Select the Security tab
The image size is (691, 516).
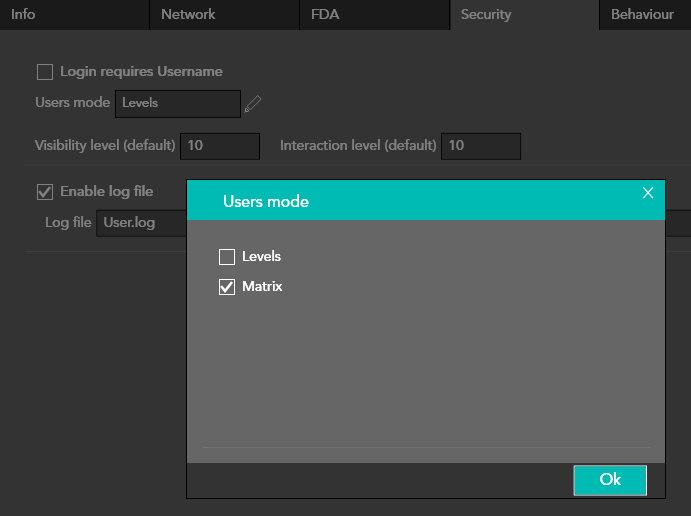486,15
